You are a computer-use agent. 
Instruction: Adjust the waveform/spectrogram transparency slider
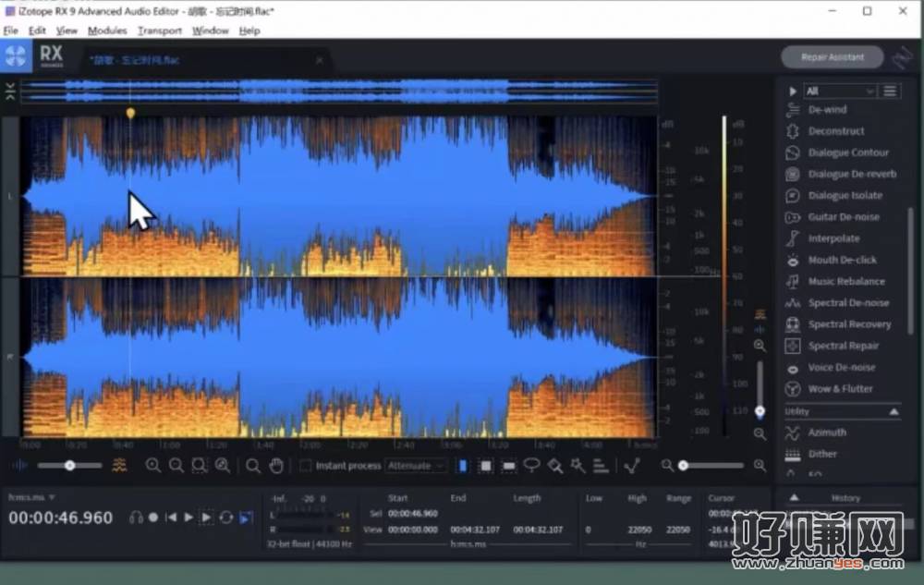click(69, 466)
